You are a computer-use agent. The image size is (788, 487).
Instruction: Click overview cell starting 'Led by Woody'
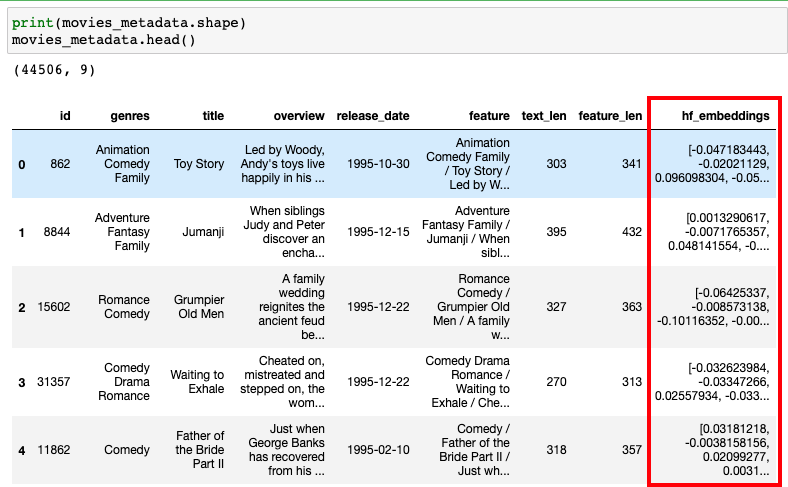(x=282, y=164)
